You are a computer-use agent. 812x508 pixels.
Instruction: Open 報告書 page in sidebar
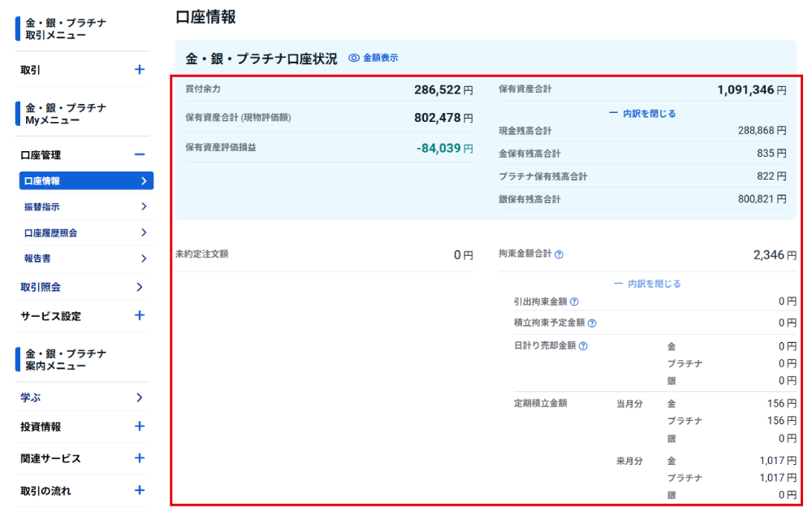point(84,258)
